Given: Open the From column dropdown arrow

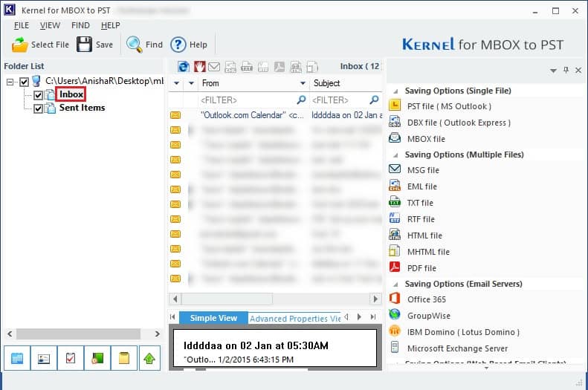Looking at the screenshot, I should click(x=303, y=83).
